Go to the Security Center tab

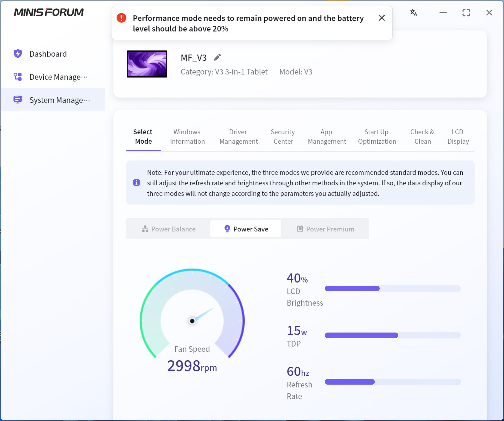click(283, 137)
